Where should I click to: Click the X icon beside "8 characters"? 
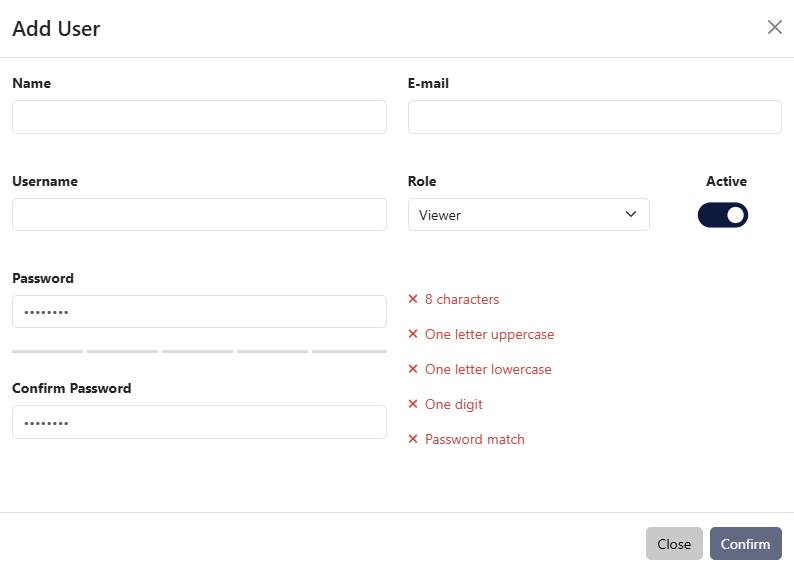413,299
